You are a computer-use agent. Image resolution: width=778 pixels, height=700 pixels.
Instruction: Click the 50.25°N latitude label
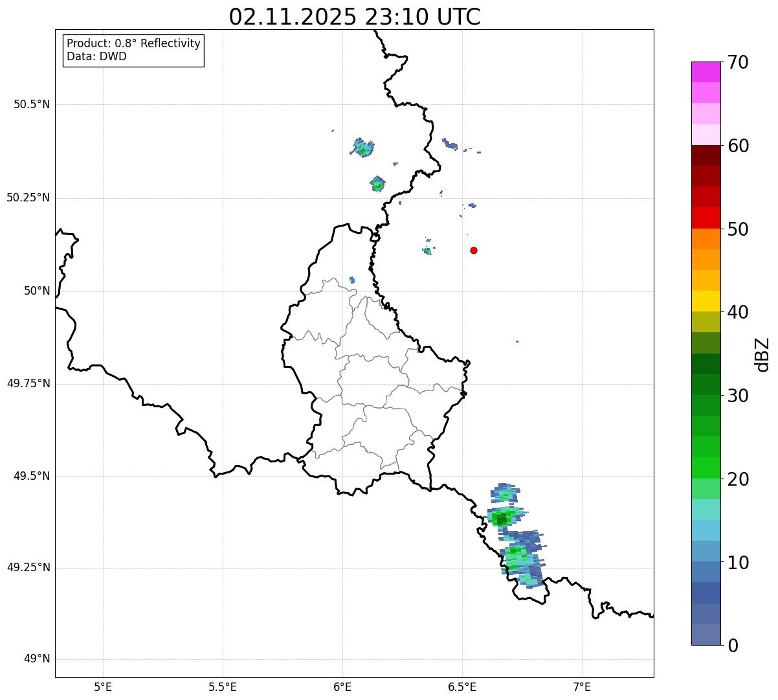28,198
